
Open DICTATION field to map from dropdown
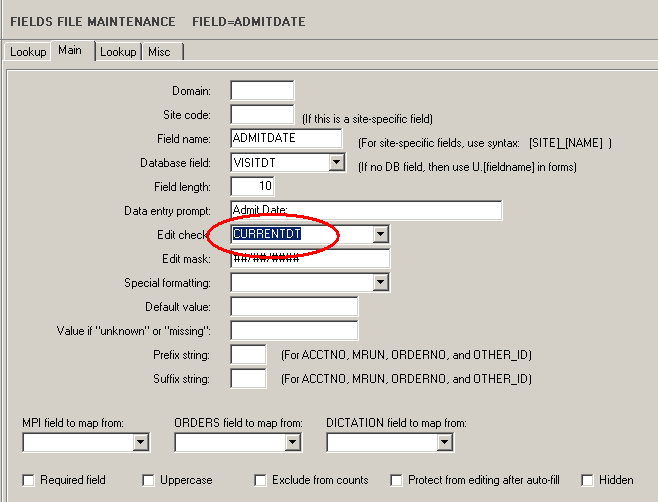(x=444, y=442)
